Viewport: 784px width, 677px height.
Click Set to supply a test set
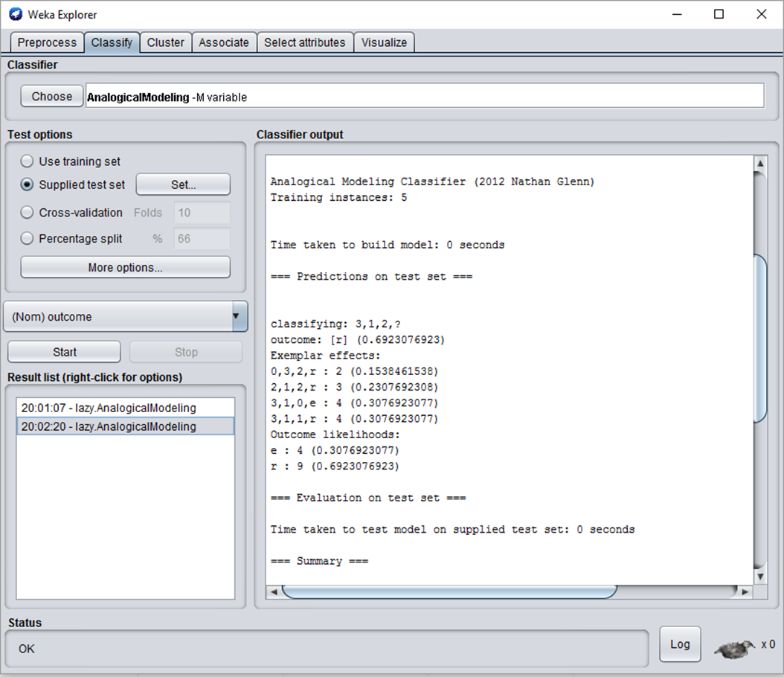[182, 184]
